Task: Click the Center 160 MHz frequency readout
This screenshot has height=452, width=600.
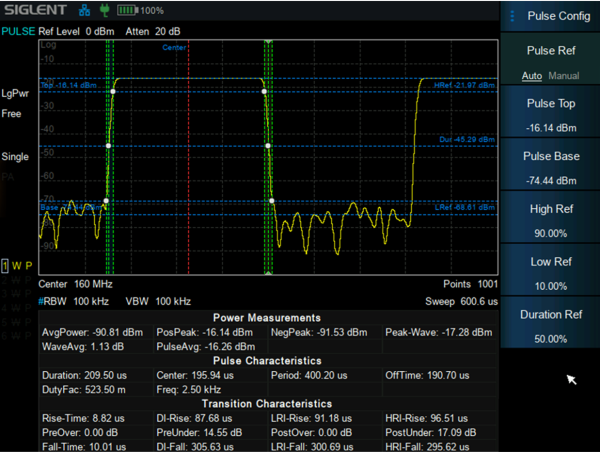Action: (74, 285)
